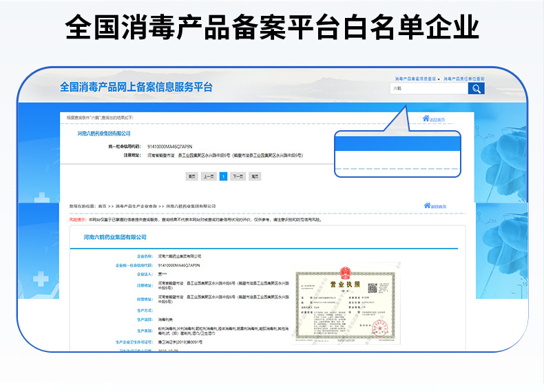The image size is (544, 392).
Task: Click 下一页 pagination button
Action: (238, 176)
